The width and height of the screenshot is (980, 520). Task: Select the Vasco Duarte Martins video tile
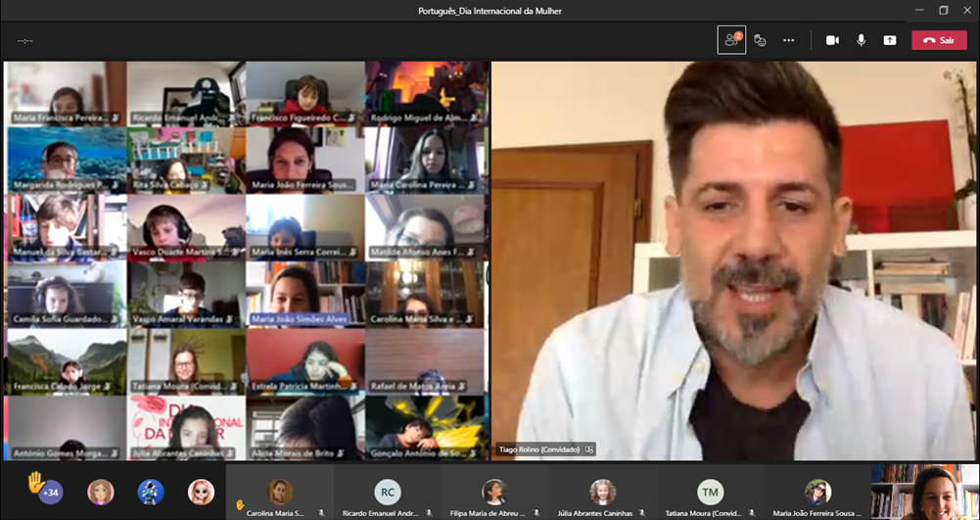[x=186, y=227]
